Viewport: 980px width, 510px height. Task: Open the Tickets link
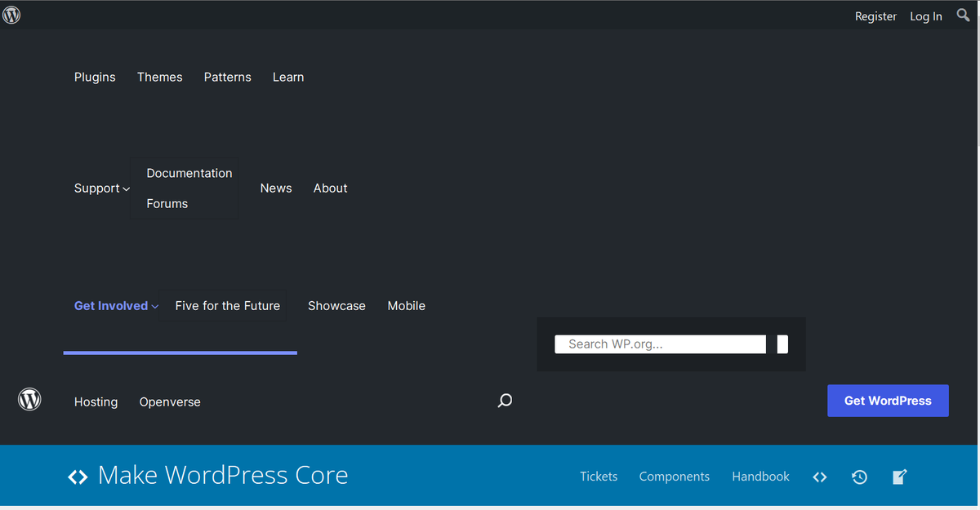(x=599, y=477)
